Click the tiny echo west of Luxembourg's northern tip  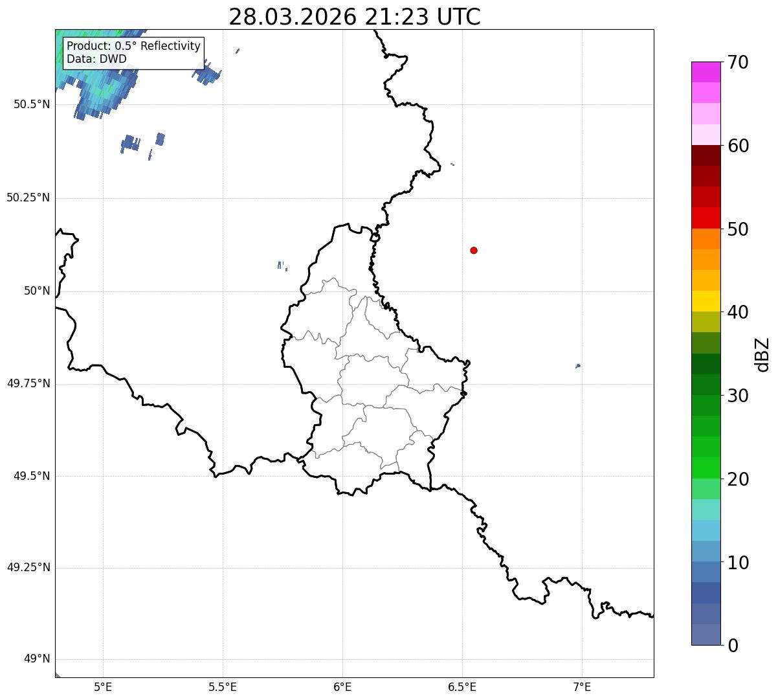coord(281,265)
